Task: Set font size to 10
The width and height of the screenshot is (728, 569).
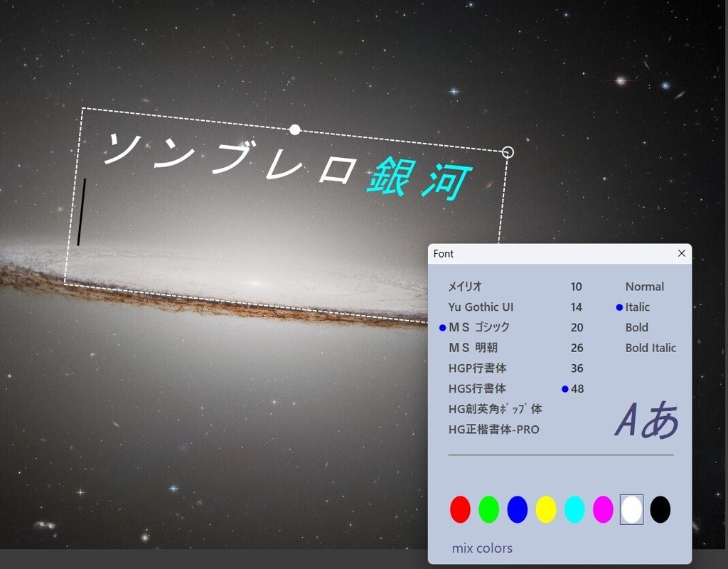Action: click(576, 287)
